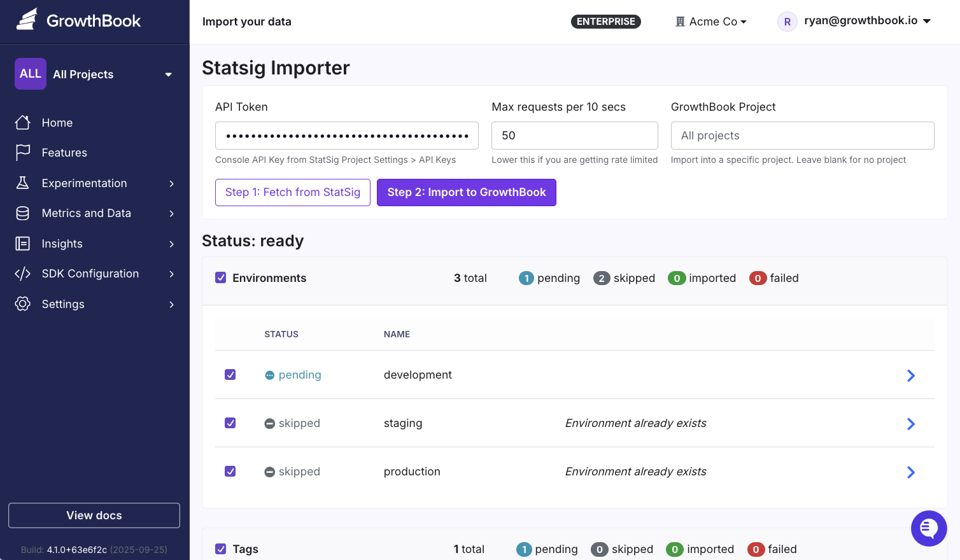Click Step 1: Fetch from StatSig
This screenshot has height=560, width=960.
(293, 192)
